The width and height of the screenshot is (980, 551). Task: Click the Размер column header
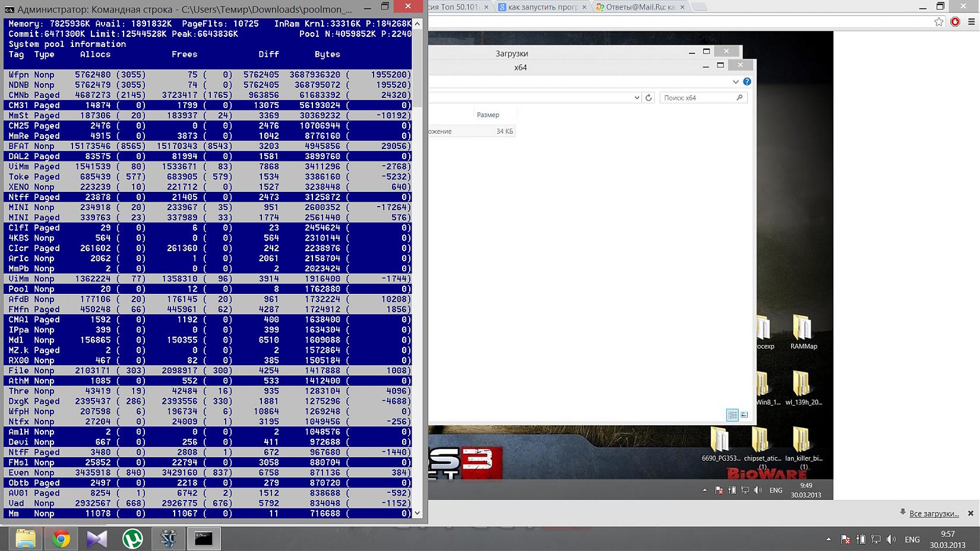click(488, 115)
